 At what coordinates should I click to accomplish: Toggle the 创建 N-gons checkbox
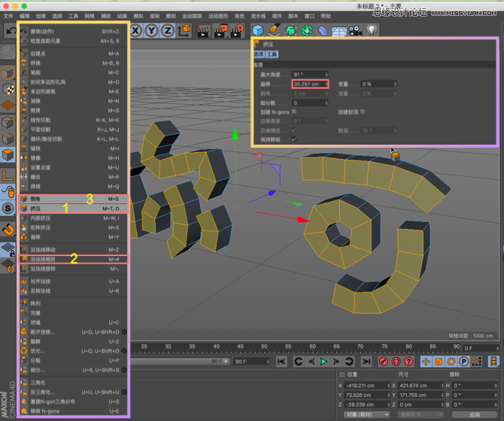tap(294, 111)
